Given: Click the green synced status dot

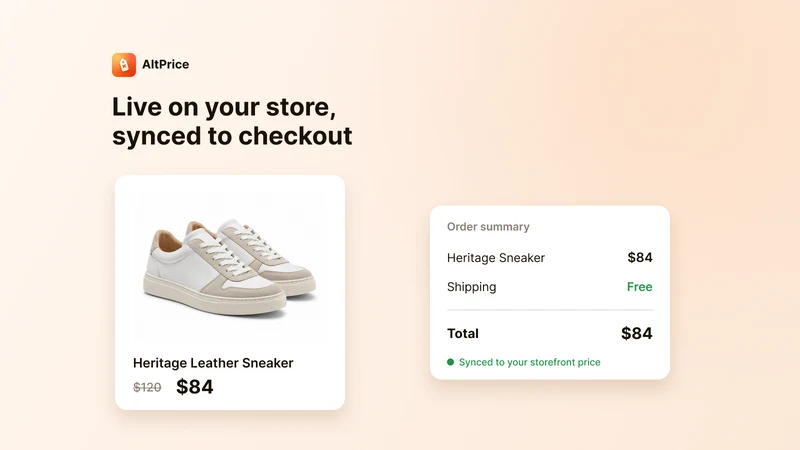Looking at the screenshot, I should coord(451,362).
